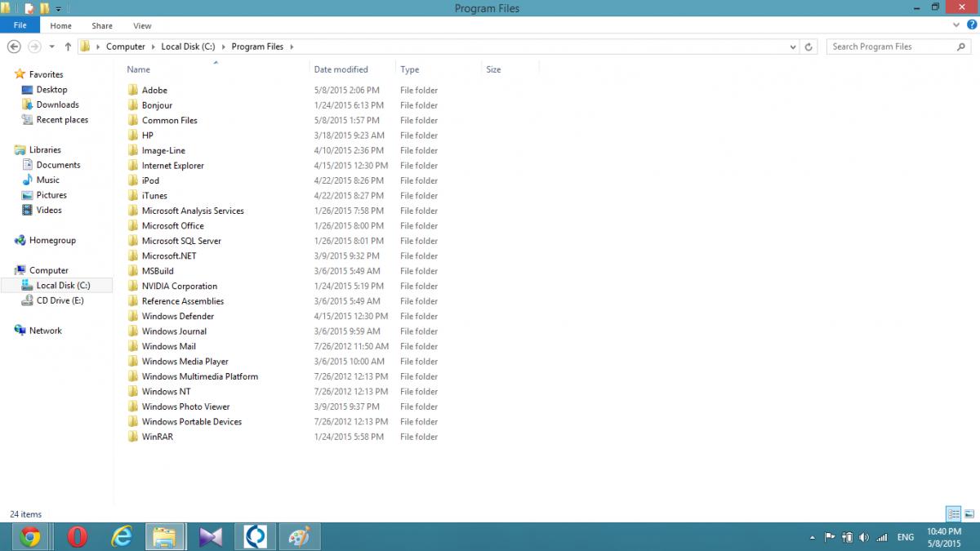The width and height of the screenshot is (980, 551).
Task: Click the Search Program Files box
Action: [x=890, y=47]
